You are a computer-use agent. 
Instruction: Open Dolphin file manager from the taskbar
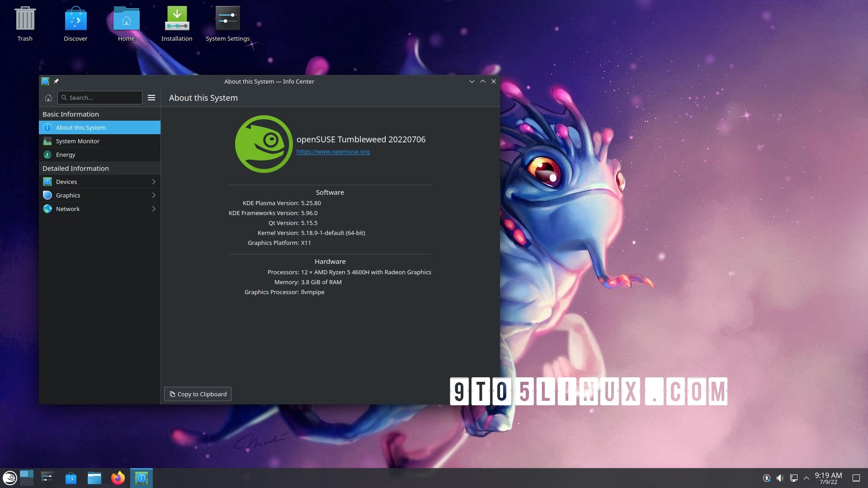point(94,478)
